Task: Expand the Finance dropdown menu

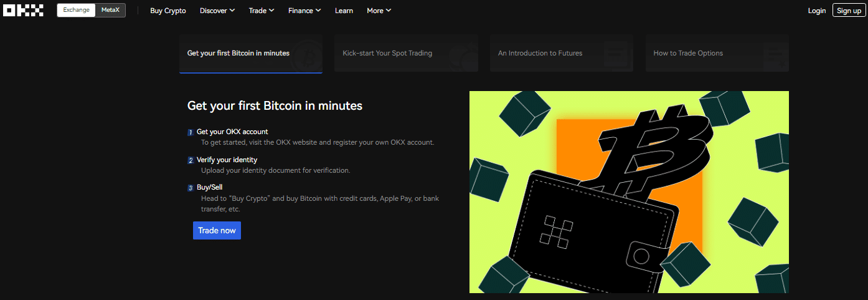Action: (x=304, y=11)
